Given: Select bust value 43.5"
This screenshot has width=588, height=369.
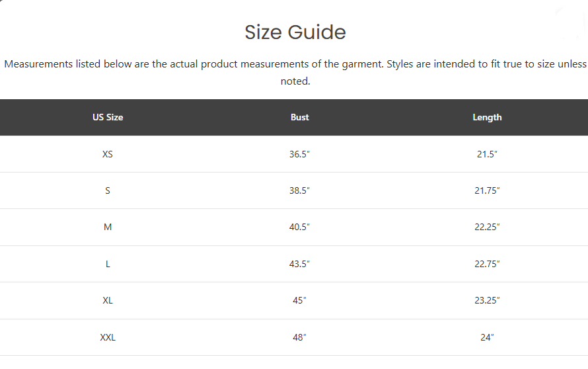Looking at the screenshot, I should (300, 264).
